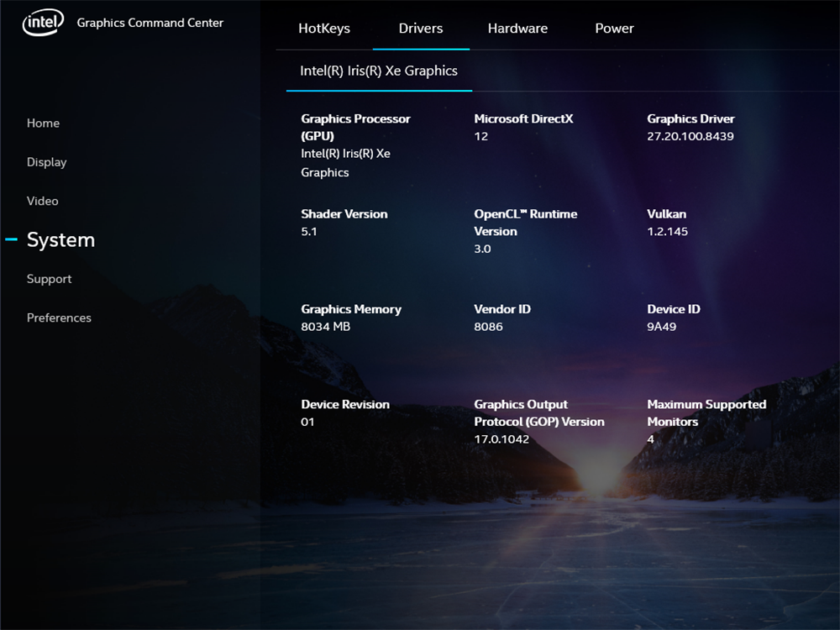Open the Video section

42,201
